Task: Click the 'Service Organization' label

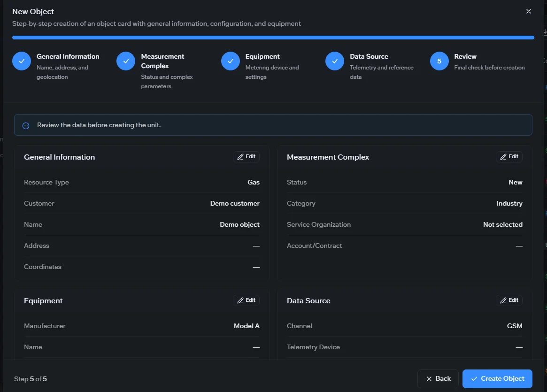Action: 319,224
